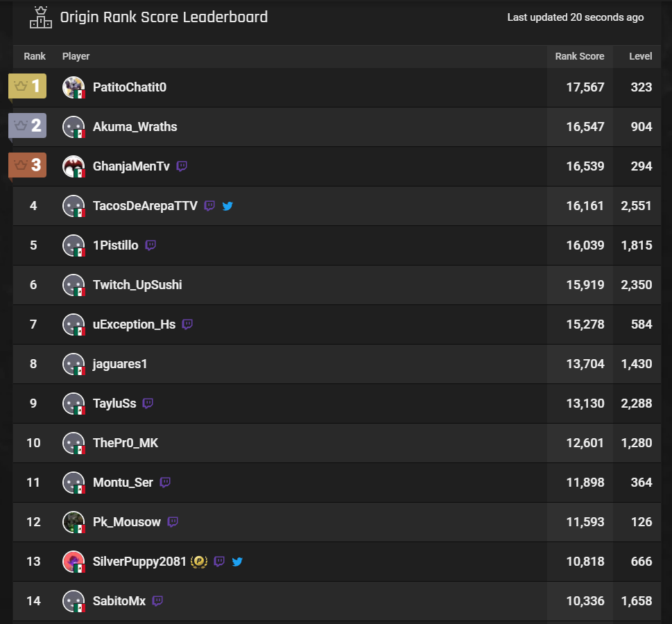Click the ThePr0_MK player name
This screenshot has height=624, width=672.
(x=126, y=443)
